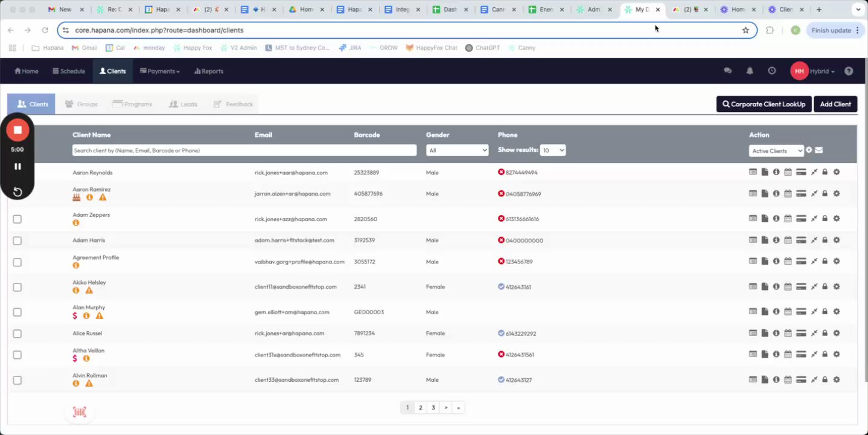The width and height of the screenshot is (868, 435).
Task: Open Active Clients status dropdown
Action: tap(776, 150)
